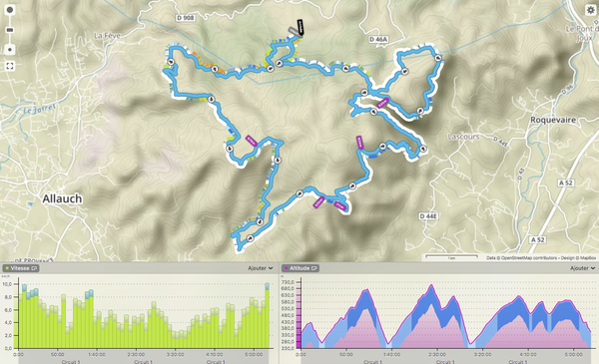
Task: Click the grey start flag marker
Action: point(294,31)
